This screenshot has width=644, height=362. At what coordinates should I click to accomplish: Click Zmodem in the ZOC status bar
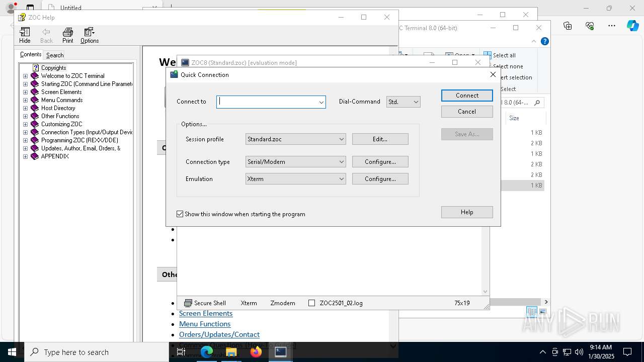(x=283, y=303)
